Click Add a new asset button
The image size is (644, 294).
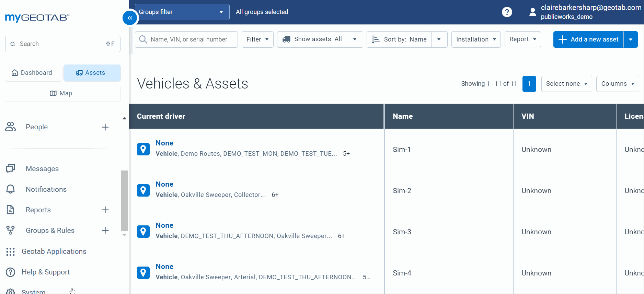coord(588,39)
